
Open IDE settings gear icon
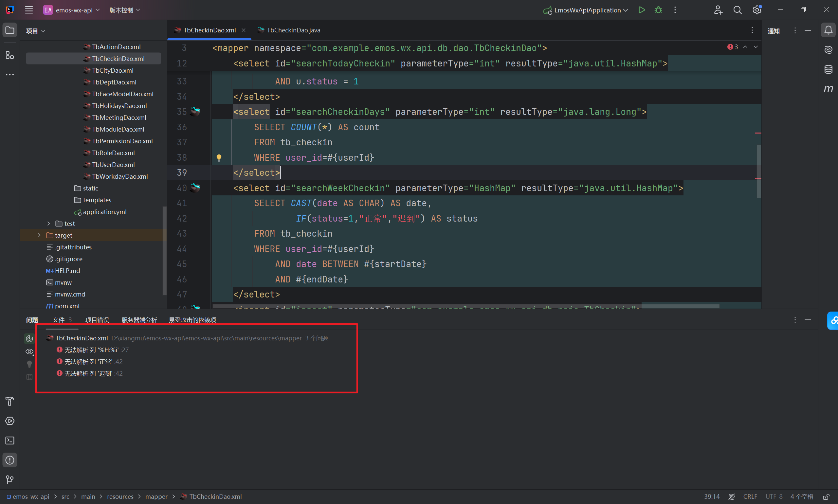click(757, 10)
